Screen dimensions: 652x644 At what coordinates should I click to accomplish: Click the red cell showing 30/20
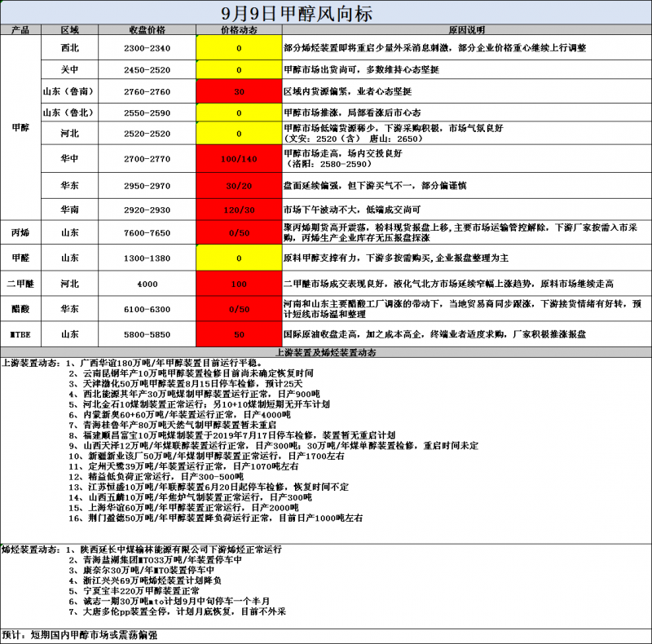pos(239,186)
